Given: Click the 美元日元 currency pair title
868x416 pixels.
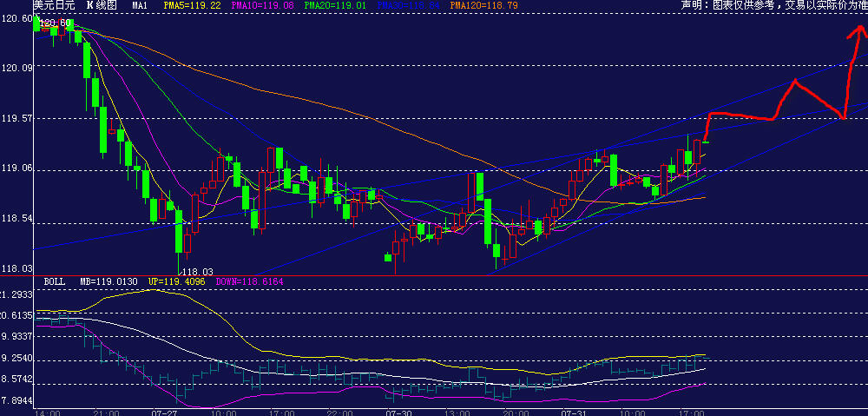Looking at the screenshot, I should coord(53,5).
